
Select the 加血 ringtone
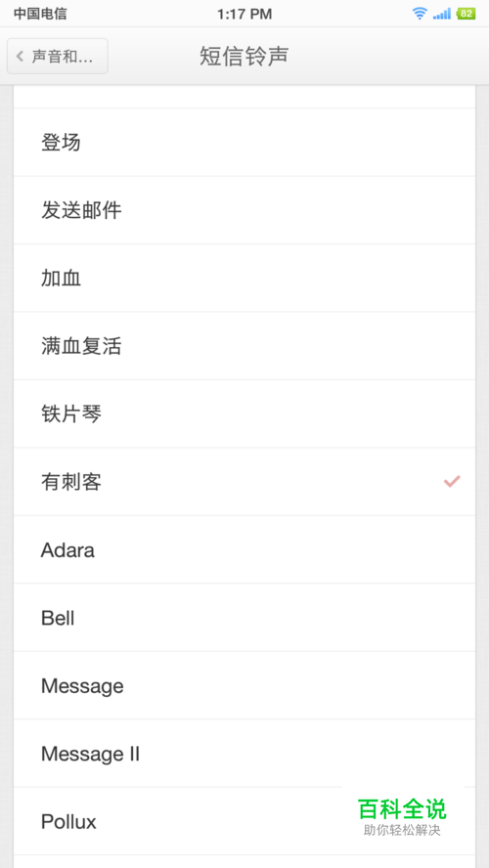244,278
